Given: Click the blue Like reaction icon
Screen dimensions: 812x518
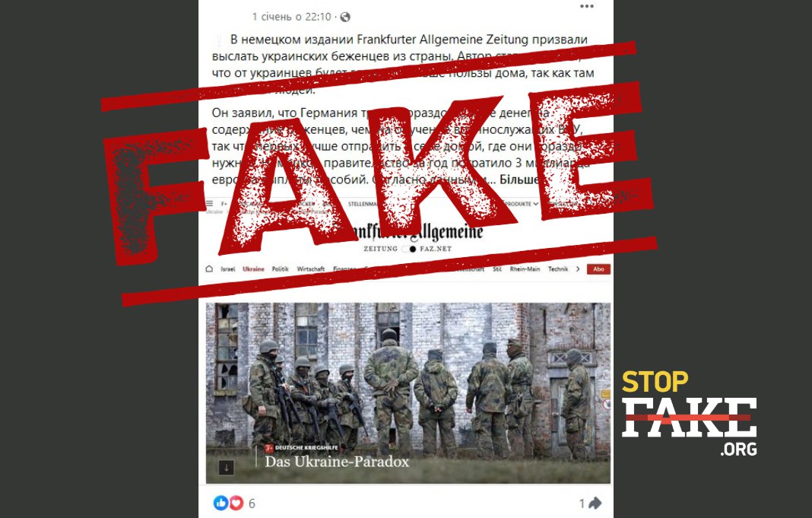Looking at the screenshot, I should tap(220, 503).
